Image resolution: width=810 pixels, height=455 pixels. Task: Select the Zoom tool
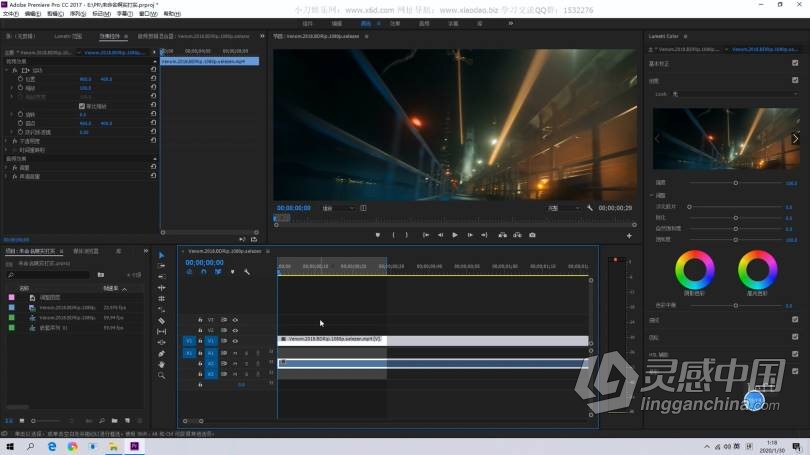161,375
